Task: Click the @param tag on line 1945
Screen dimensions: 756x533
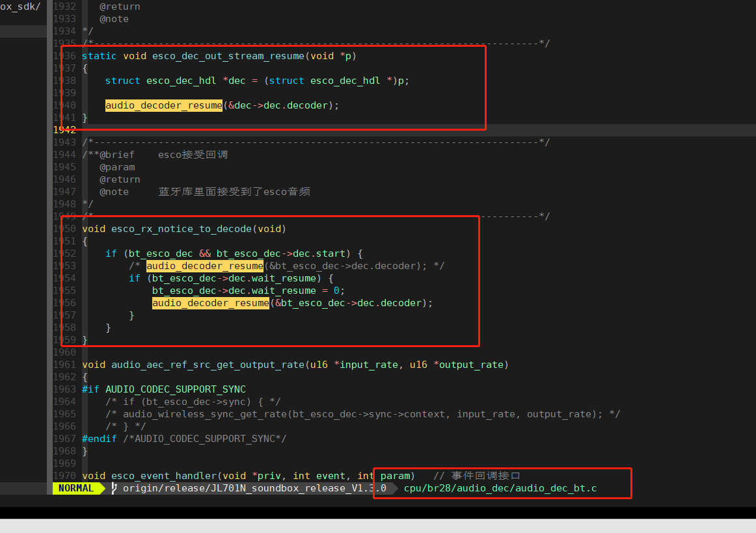Action: (117, 167)
